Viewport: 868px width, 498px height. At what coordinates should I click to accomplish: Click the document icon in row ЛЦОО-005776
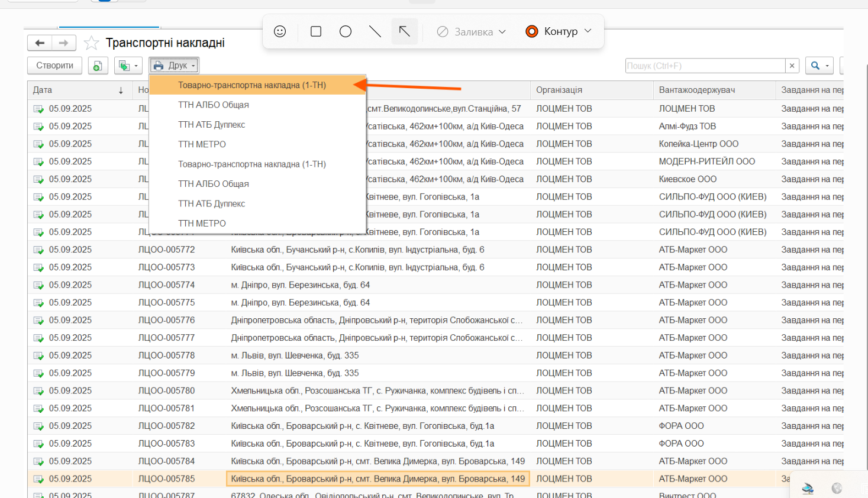pyautogui.click(x=38, y=321)
